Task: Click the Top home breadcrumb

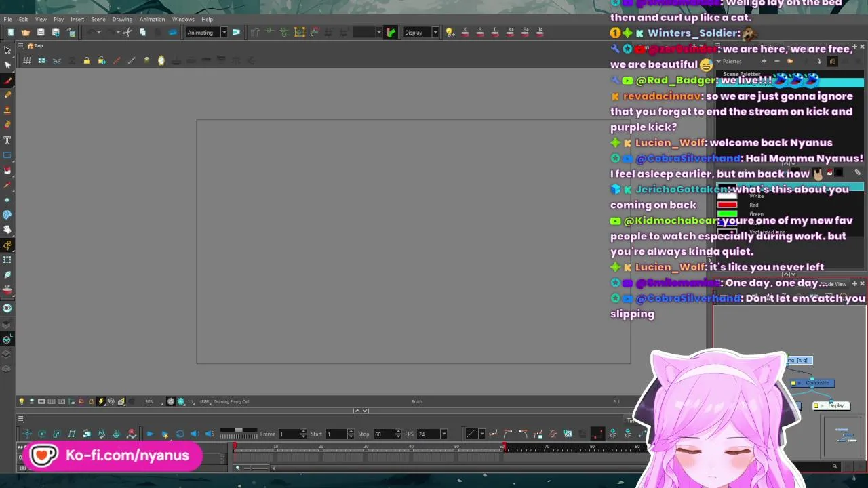Action: tap(35, 46)
